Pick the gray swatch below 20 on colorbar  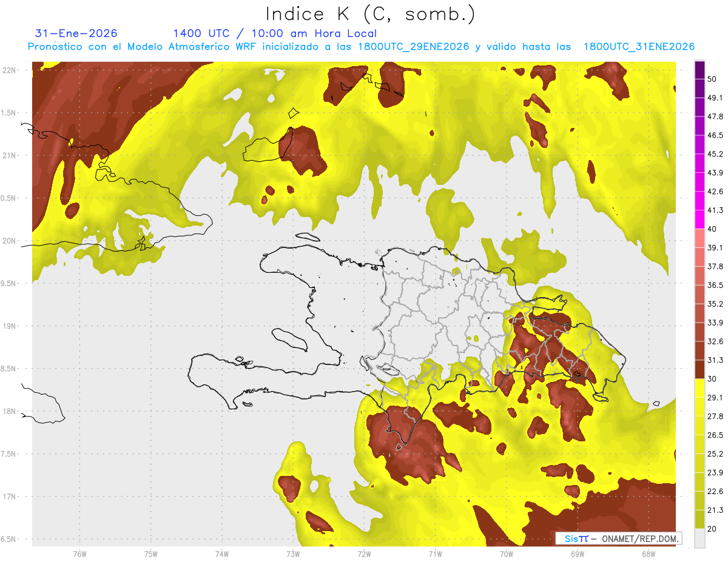point(699,538)
